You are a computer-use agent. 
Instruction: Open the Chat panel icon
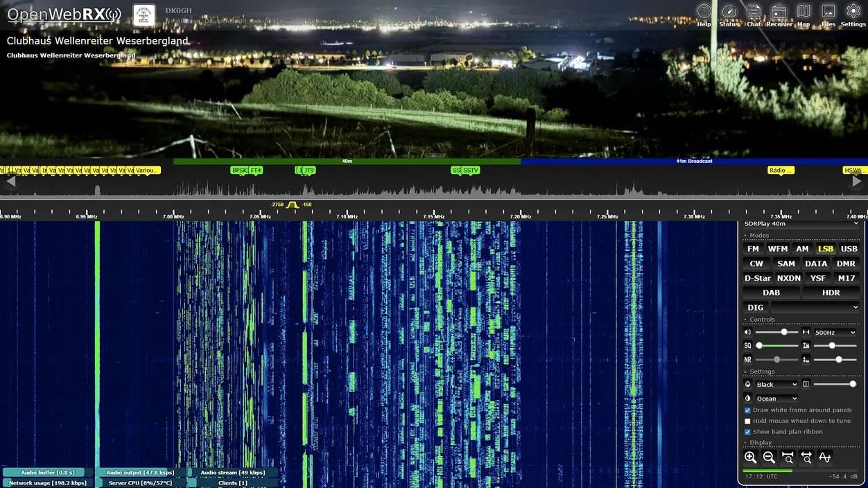[x=754, y=14]
